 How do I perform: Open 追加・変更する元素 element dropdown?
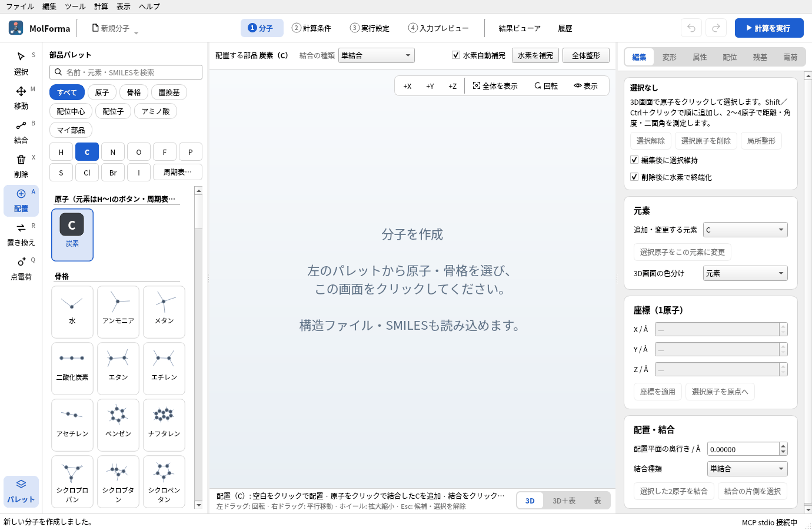746,230
